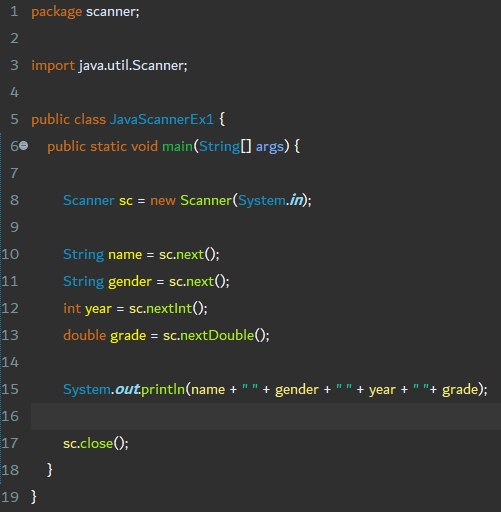This screenshot has height=512, width=501.
Task: Click the 'package' keyword on line 1
Action: [x=56, y=12]
